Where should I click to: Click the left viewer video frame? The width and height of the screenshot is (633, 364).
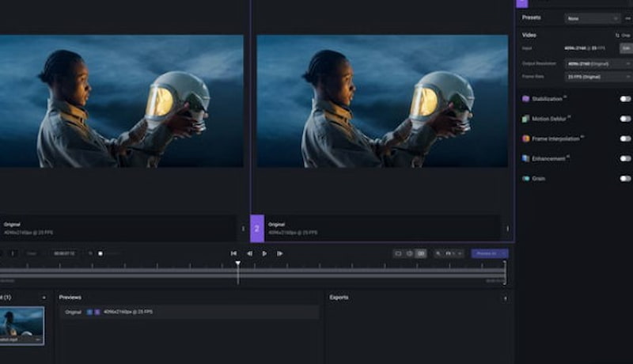point(122,100)
